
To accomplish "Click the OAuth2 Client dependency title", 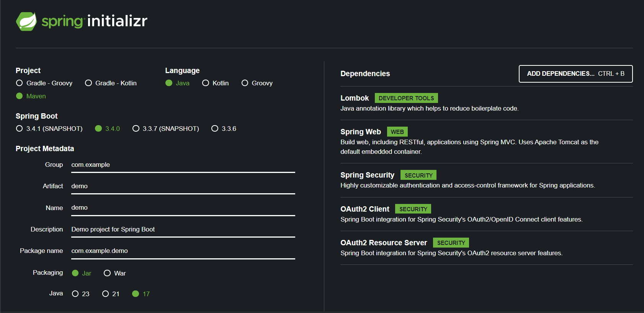I will pos(365,209).
